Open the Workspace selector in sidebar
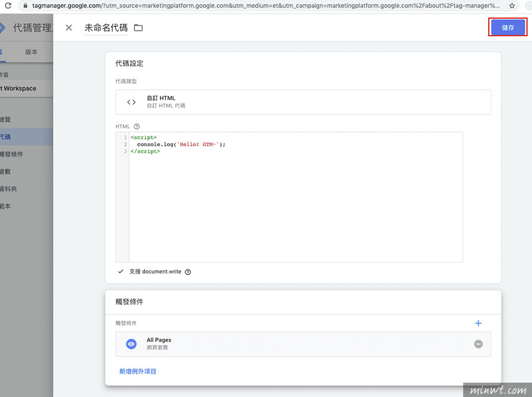This screenshot has width=532, height=397. [26, 89]
